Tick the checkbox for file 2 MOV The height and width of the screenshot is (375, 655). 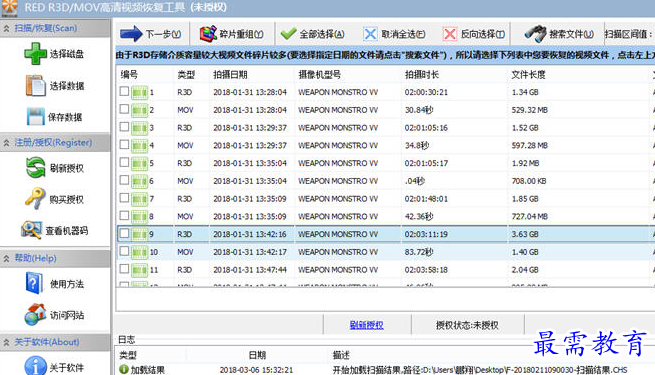pyautogui.click(x=124, y=109)
